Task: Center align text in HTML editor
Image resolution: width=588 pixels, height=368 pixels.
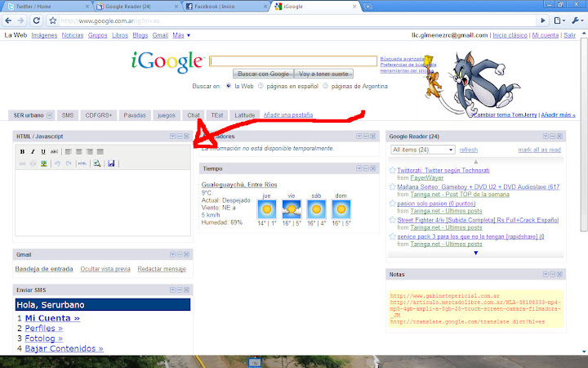Action: tap(78, 152)
